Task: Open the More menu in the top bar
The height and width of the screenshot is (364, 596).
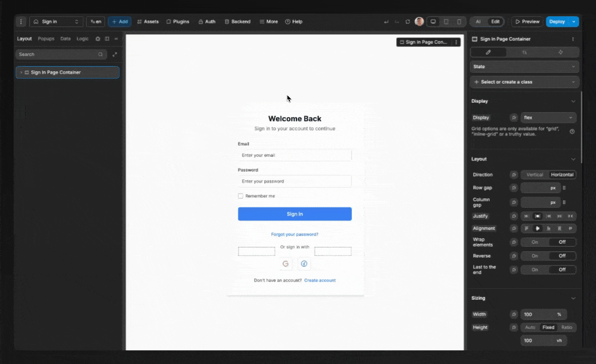Action: pos(269,21)
